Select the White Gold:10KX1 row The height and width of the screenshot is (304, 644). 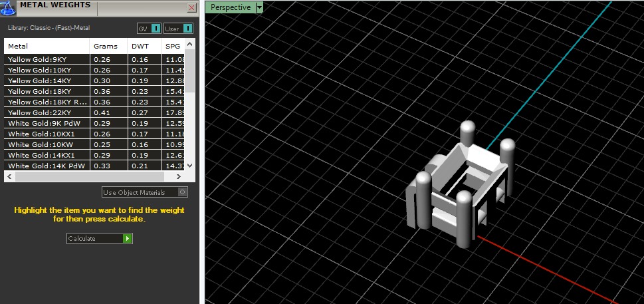pos(94,134)
